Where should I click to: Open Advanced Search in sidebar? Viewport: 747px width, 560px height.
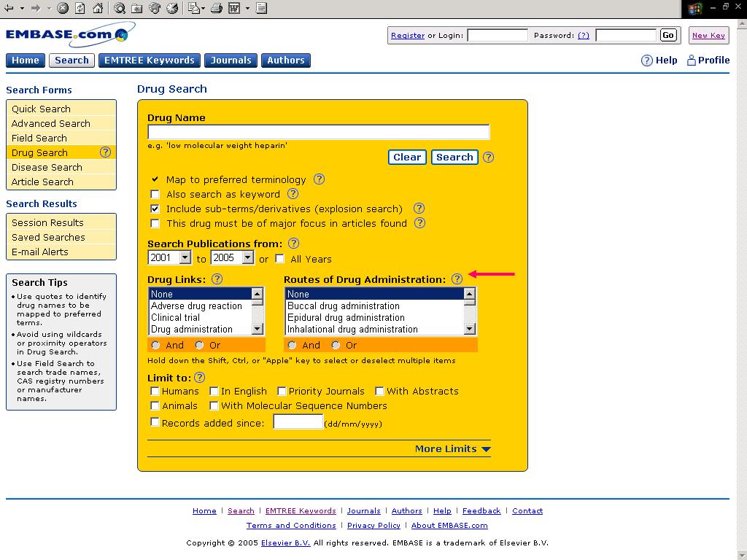(x=61, y=123)
